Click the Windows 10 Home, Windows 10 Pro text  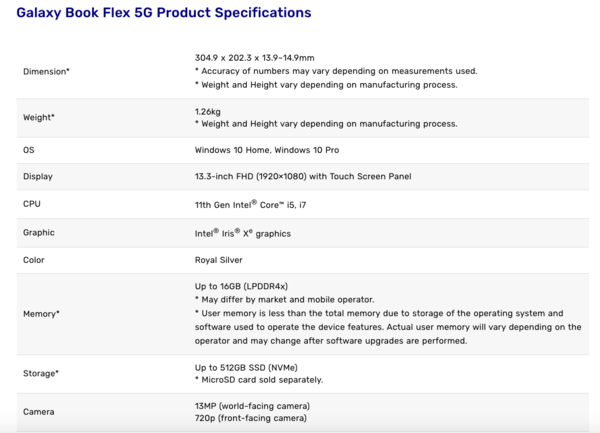click(267, 149)
